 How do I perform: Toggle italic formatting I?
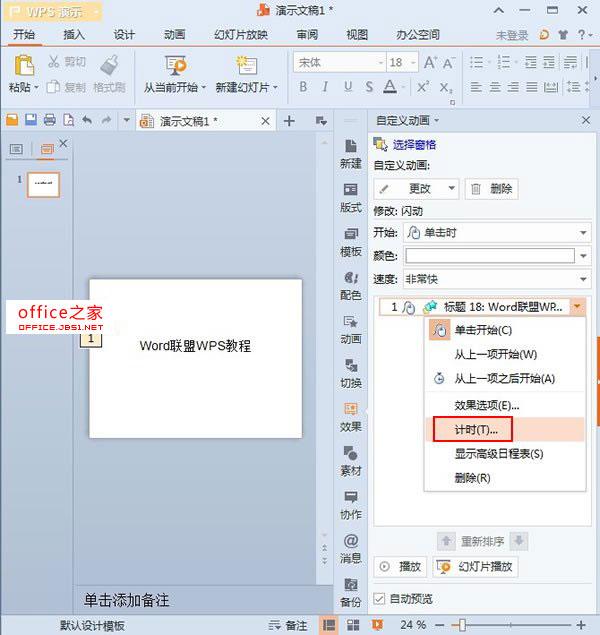pos(325,87)
